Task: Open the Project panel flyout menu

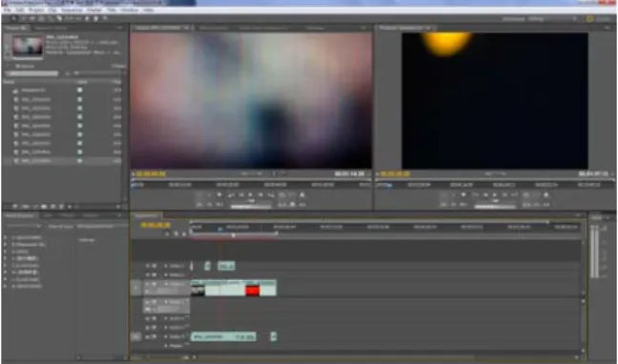Action: 120,28
